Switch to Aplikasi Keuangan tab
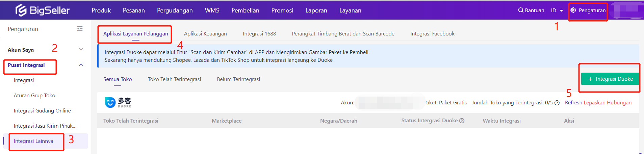The image size is (644, 154). click(x=205, y=34)
